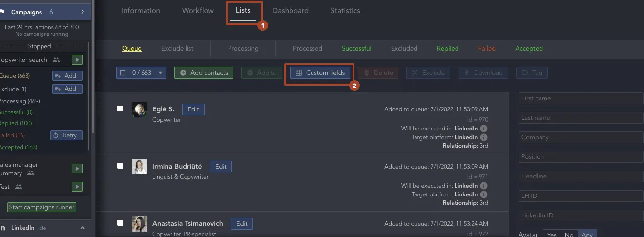
Task: Set Avatar filter to Any
Action: pyautogui.click(x=587, y=235)
